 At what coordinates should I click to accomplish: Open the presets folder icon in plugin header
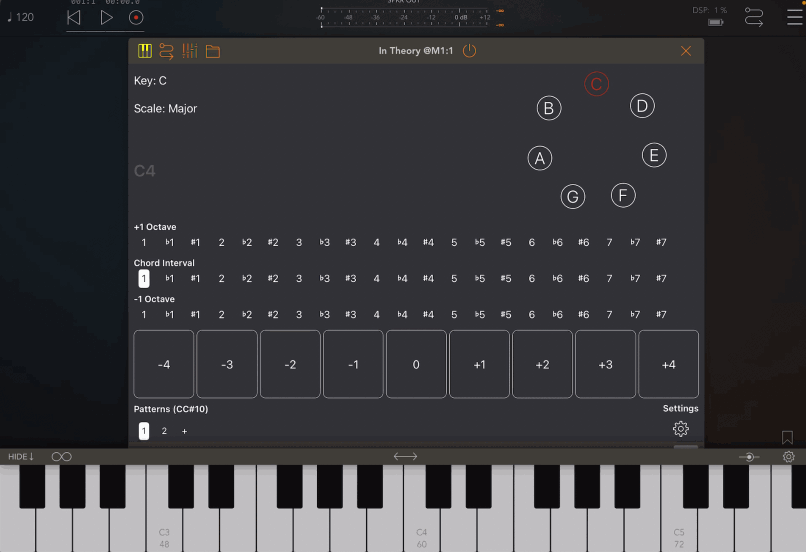tap(213, 51)
